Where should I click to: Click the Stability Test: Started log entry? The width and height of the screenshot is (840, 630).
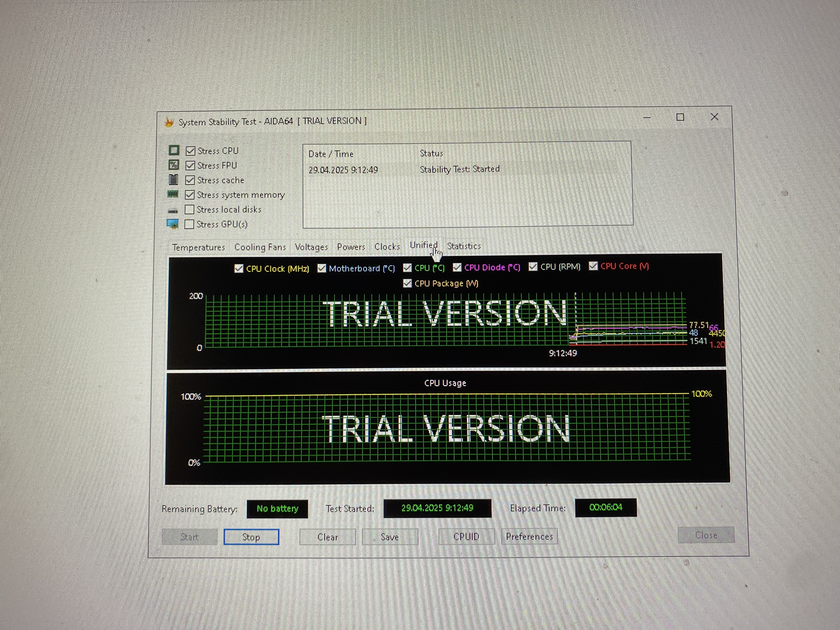pos(460,169)
